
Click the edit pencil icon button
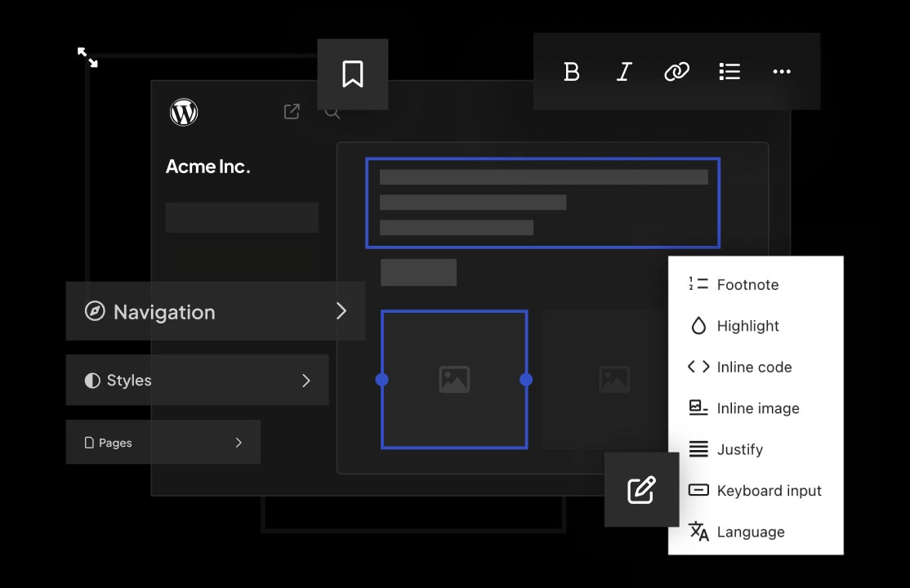pyautogui.click(x=641, y=489)
